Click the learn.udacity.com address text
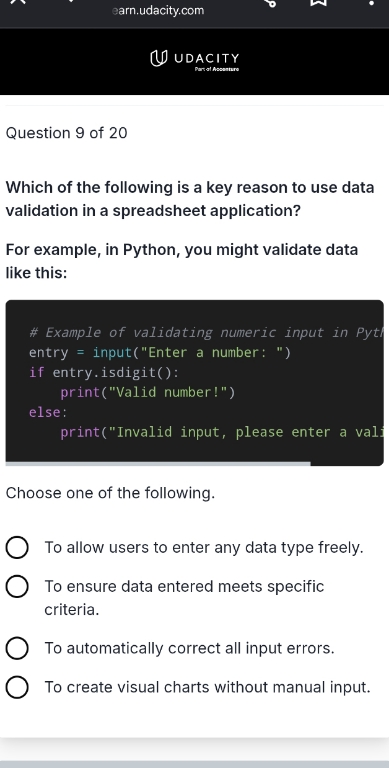 pyautogui.click(x=158, y=11)
